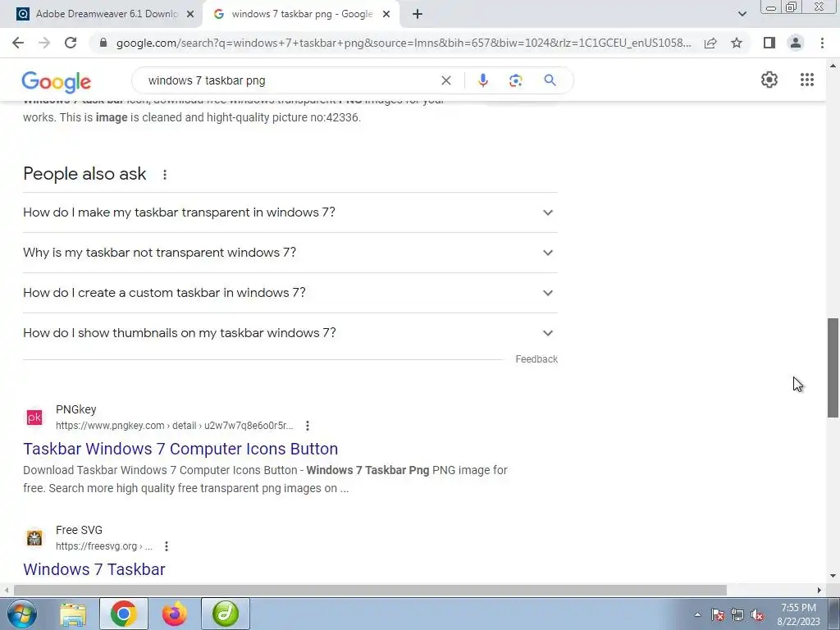Show hidden system tray icons

click(697, 615)
